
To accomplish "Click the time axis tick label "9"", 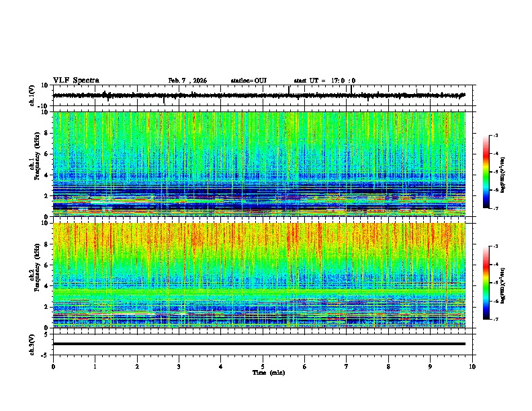I will point(430,367).
